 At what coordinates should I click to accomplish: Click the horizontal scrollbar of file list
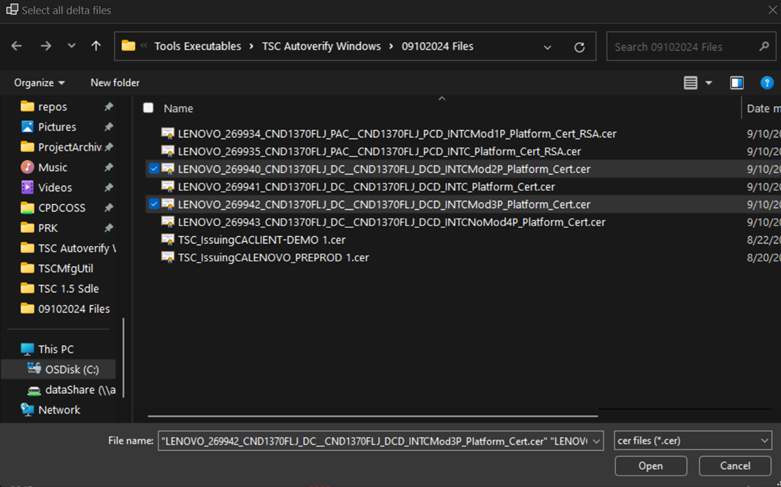pos(373,416)
